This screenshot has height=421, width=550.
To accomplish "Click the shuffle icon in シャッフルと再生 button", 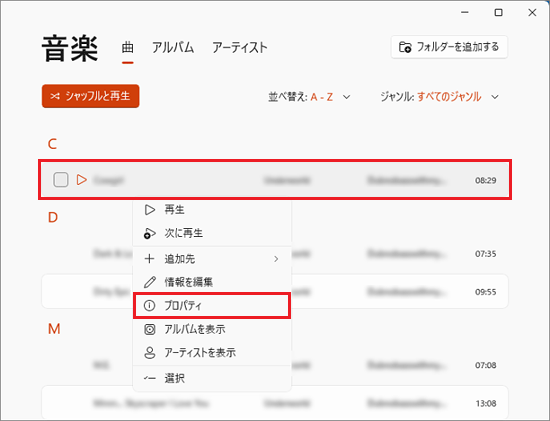I will (55, 96).
